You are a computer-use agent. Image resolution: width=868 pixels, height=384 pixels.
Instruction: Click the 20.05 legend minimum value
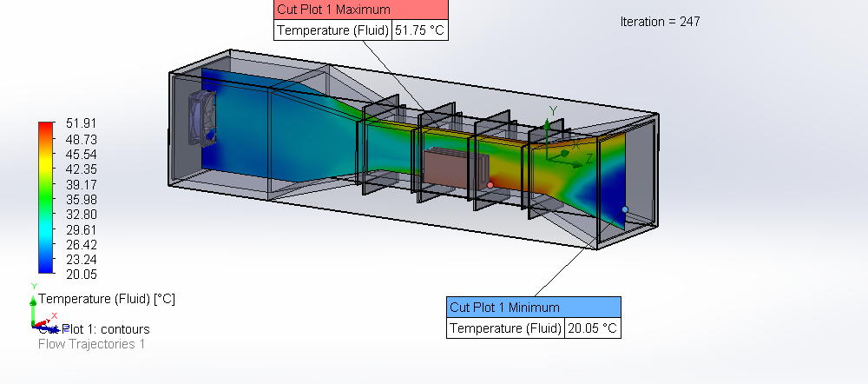pos(81,275)
